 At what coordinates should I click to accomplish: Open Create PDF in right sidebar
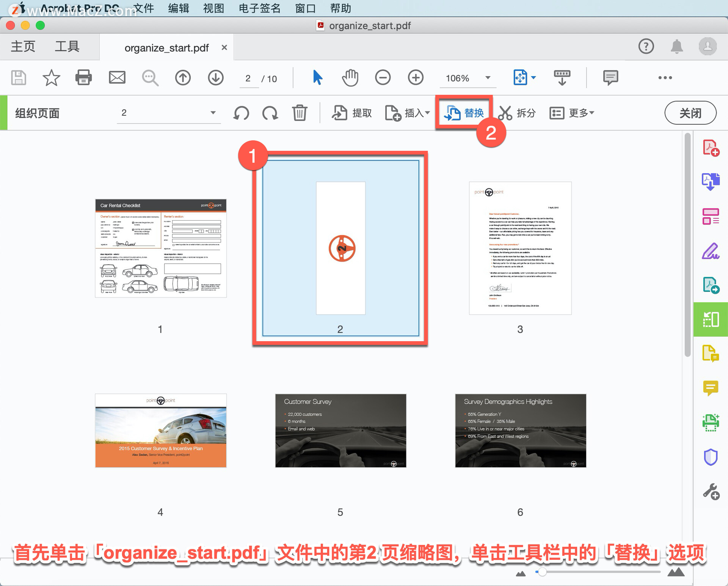[x=711, y=148]
